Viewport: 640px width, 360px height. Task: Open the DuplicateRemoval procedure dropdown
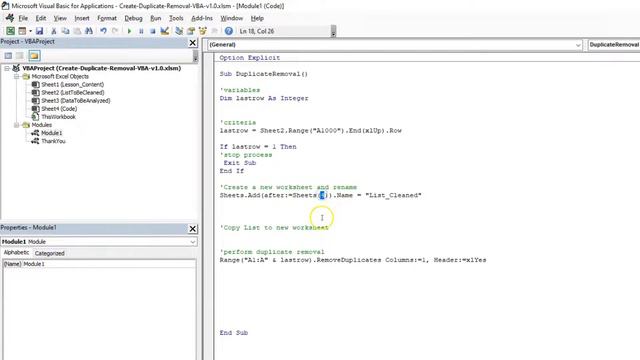tap(614, 44)
